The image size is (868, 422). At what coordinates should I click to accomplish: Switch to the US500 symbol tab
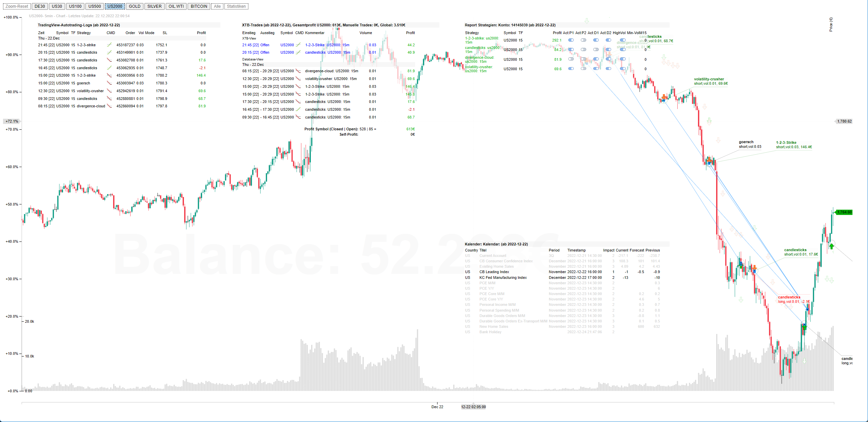tap(95, 6)
